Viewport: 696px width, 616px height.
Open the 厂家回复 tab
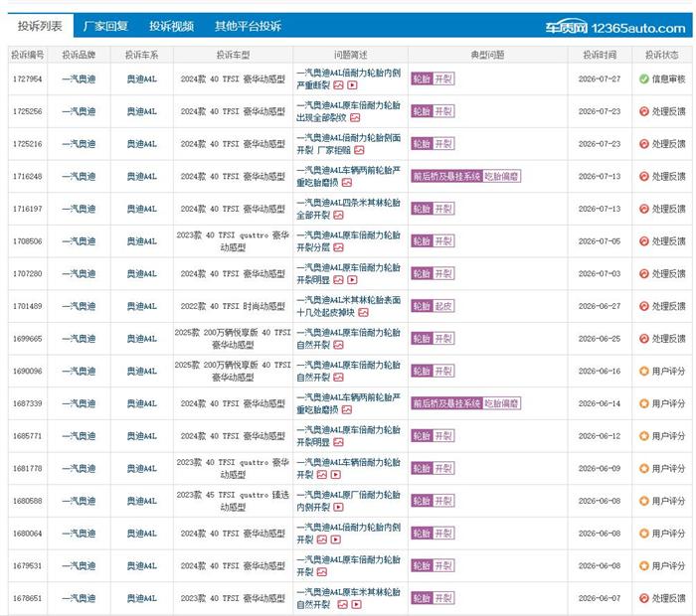click(105, 26)
